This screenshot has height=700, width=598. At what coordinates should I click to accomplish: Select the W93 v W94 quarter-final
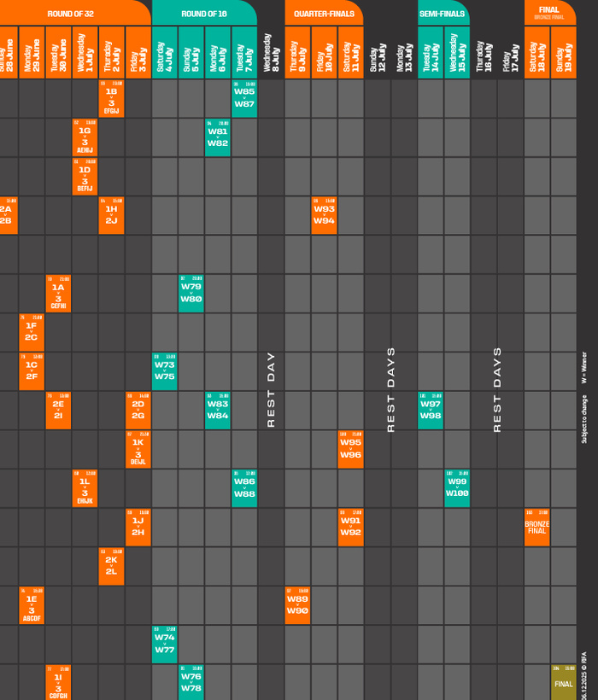pos(324,215)
